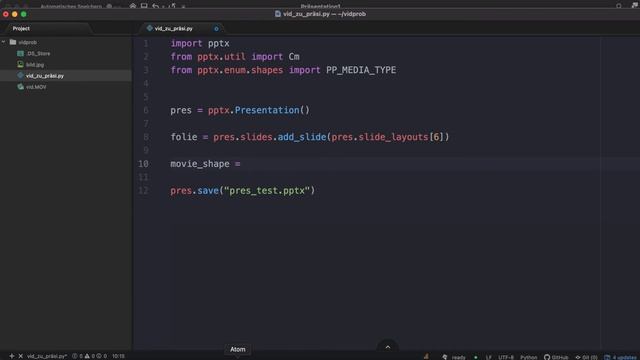
Task: Select vid_zu_präsi.py in project tree
Action: (45, 76)
